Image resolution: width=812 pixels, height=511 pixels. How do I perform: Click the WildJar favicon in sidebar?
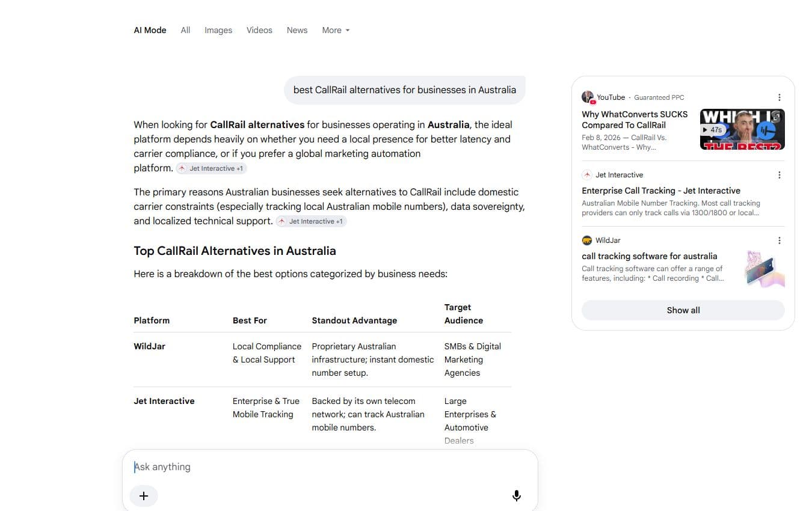click(587, 240)
